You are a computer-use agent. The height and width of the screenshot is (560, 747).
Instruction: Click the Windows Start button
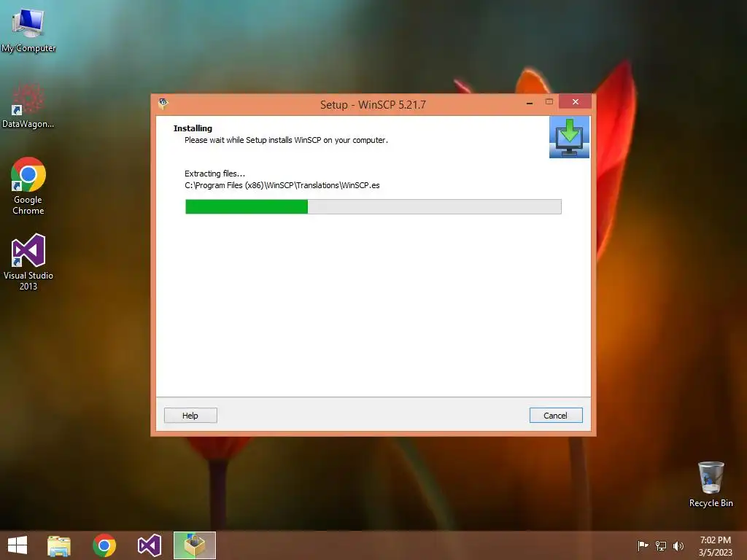click(18, 545)
